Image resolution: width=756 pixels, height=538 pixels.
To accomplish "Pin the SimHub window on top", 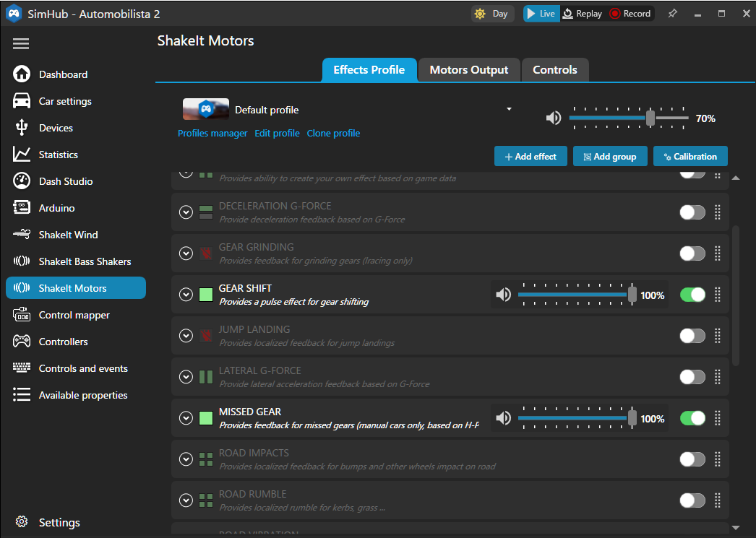I will point(672,14).
